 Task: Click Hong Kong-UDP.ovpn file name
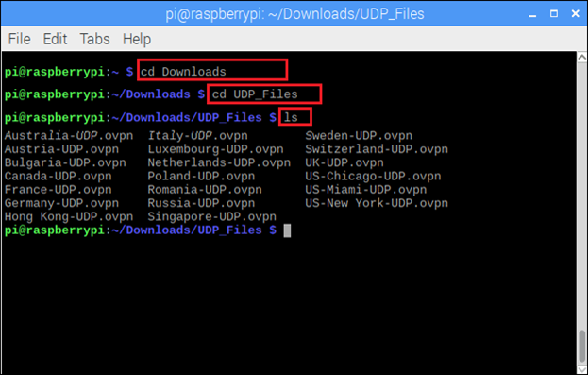69,216
